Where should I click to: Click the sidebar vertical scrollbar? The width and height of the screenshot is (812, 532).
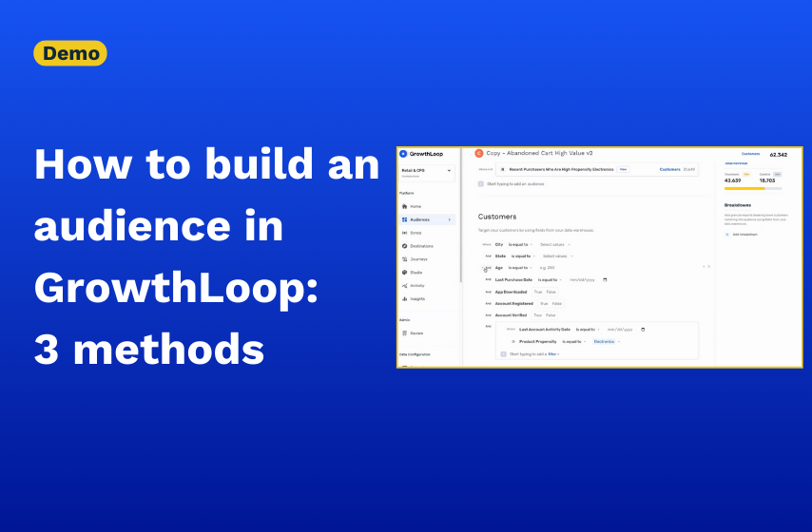[460, 216]
